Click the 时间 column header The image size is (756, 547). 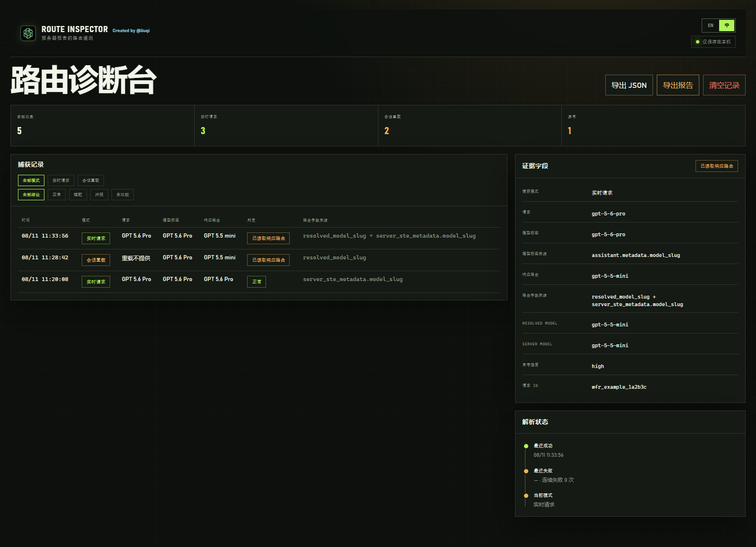[x=26, y=220]
